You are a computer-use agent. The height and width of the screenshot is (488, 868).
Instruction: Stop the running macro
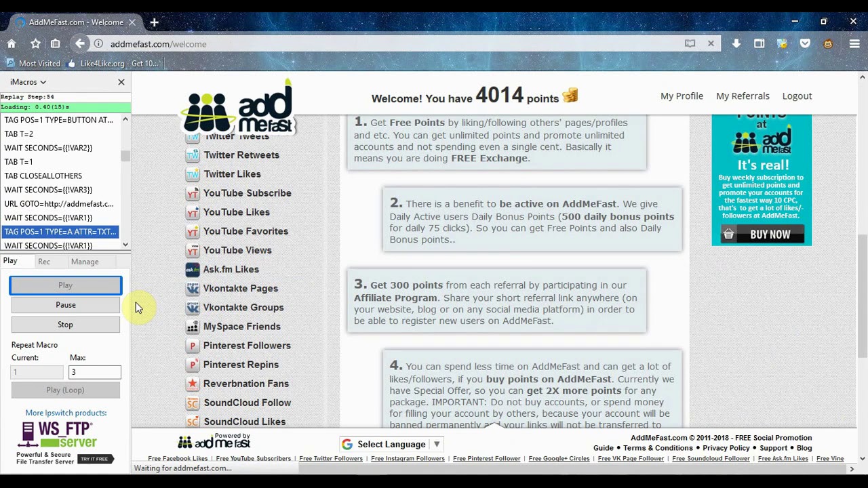(65, 325)
